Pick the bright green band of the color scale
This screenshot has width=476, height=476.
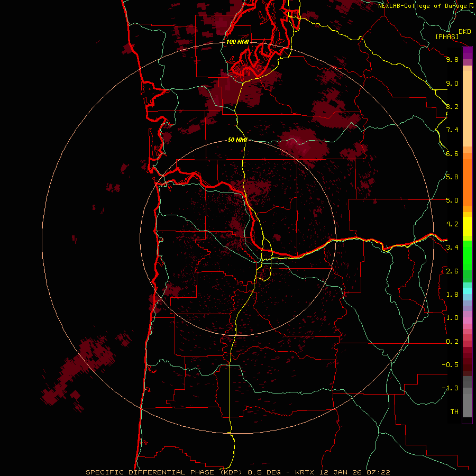(x=467, y=255)
